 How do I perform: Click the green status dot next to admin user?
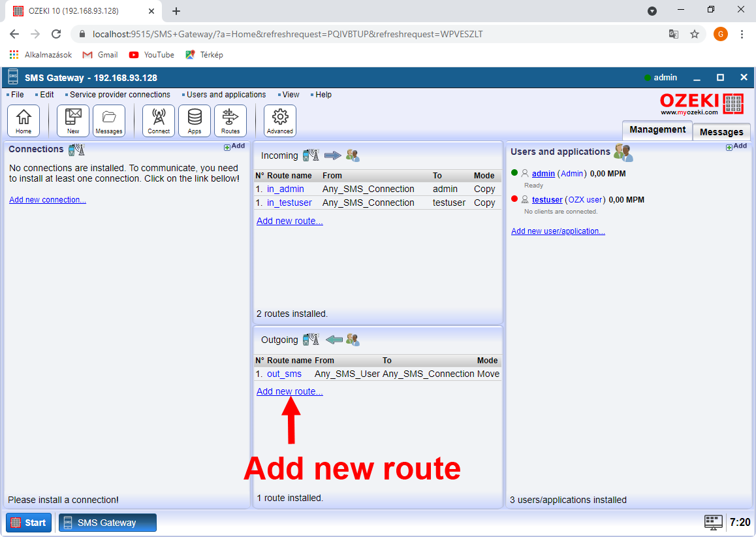[514, 172]
